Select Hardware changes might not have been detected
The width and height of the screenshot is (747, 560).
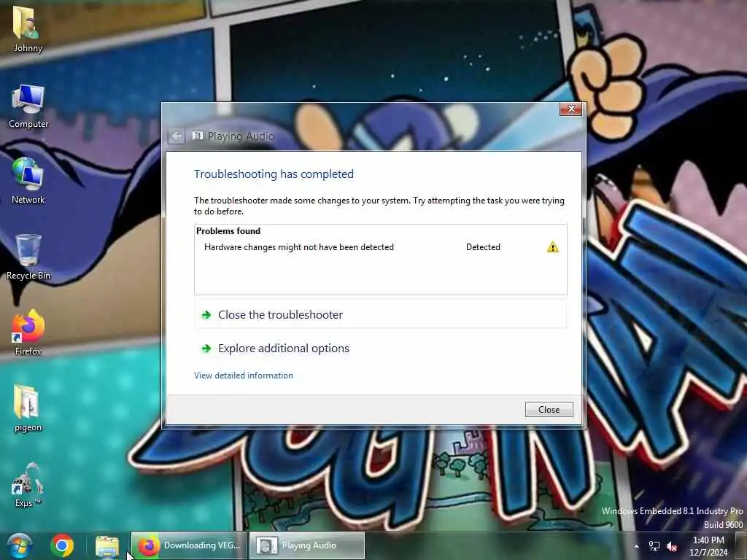click(298, 247)
